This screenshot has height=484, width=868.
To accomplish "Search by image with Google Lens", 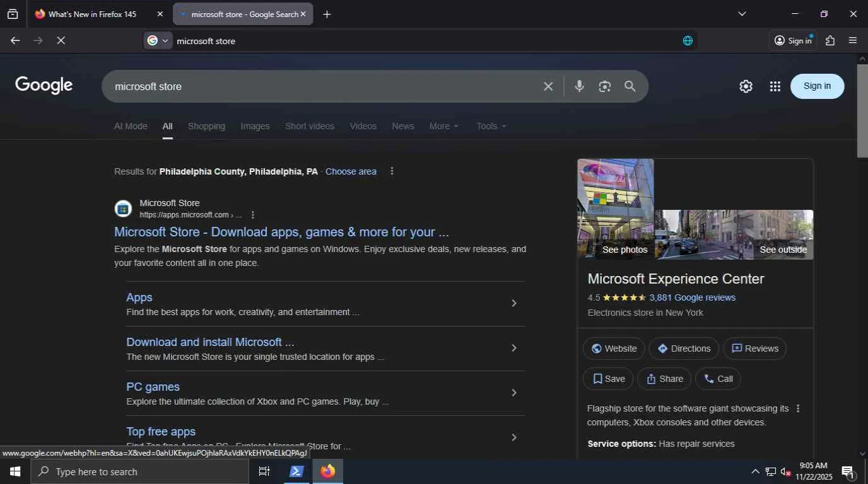I will coord(604,86).
